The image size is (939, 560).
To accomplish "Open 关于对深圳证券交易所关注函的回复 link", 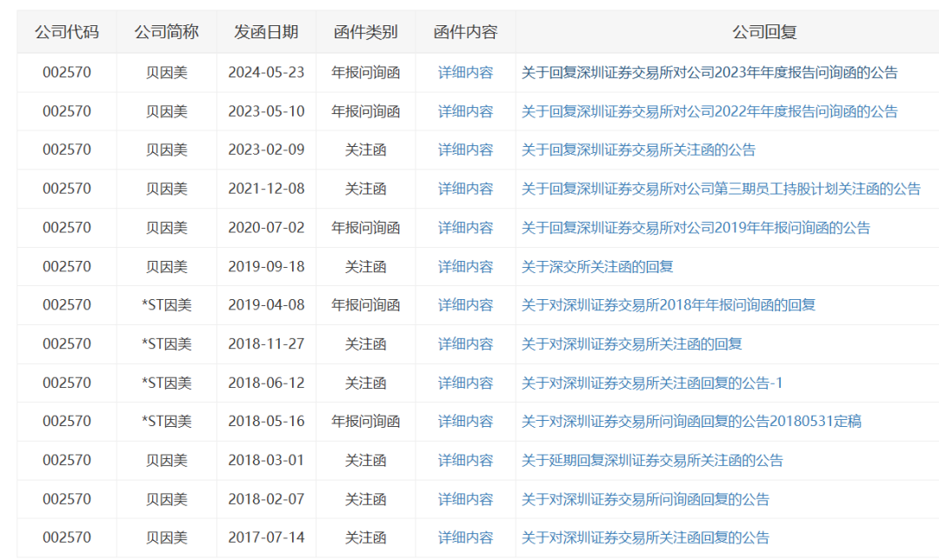I will point(632,343).
